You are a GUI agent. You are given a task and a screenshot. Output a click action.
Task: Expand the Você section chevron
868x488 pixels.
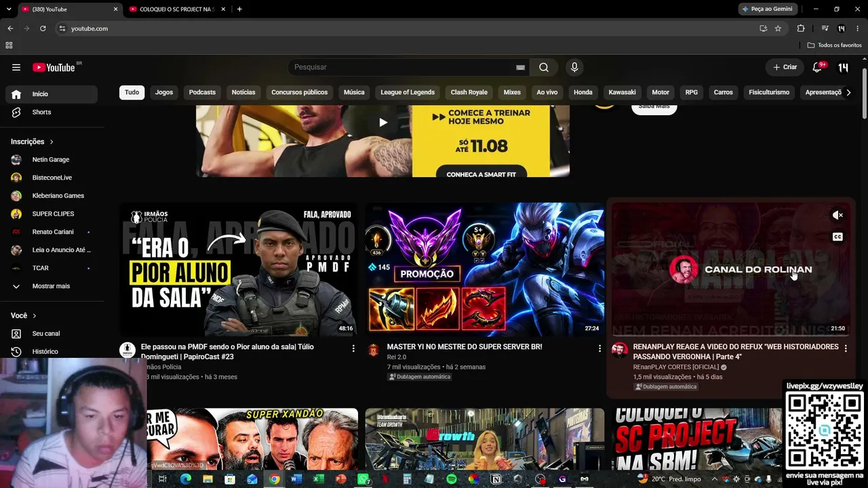[35, 316]
